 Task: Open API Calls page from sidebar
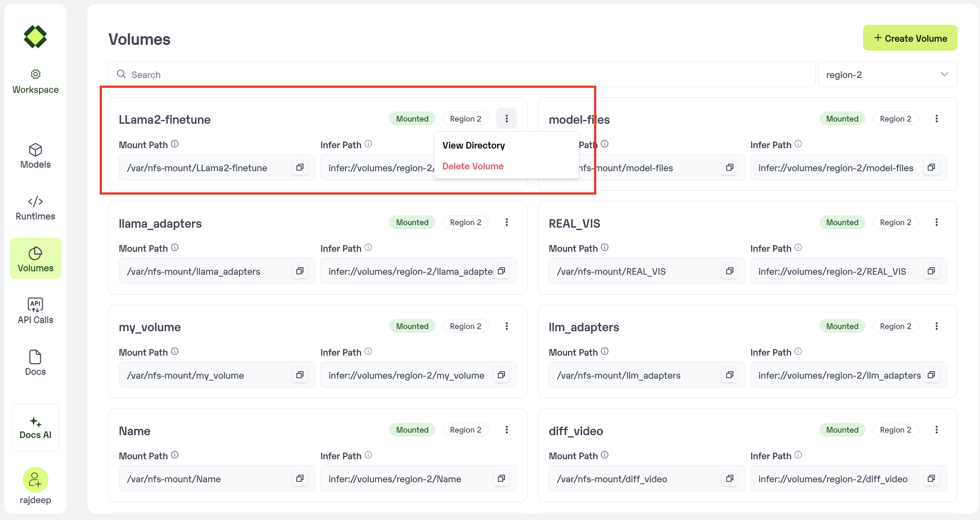click(x=35, y=311)
